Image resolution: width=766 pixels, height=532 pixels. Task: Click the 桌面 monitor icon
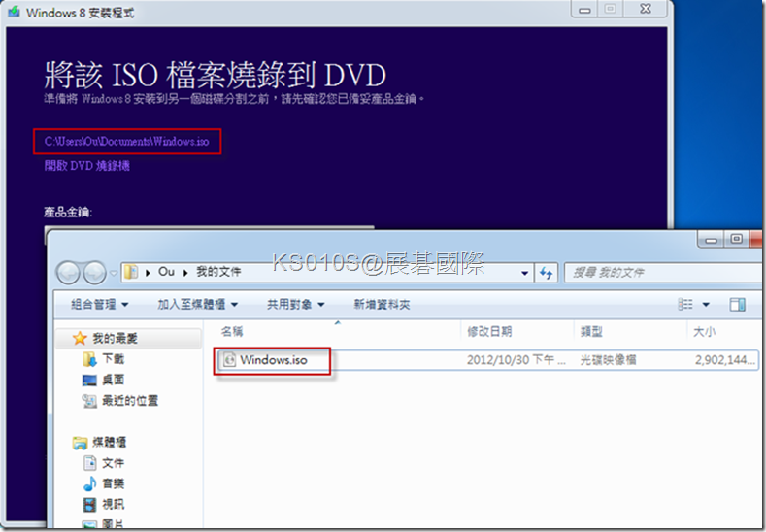point(89,381)
